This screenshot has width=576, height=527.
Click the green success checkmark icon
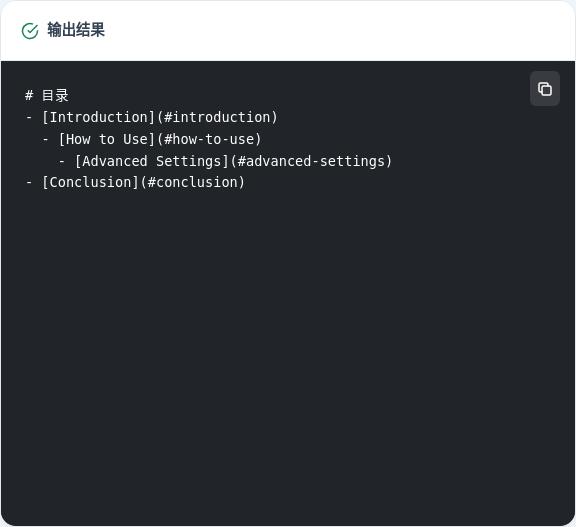30,31
